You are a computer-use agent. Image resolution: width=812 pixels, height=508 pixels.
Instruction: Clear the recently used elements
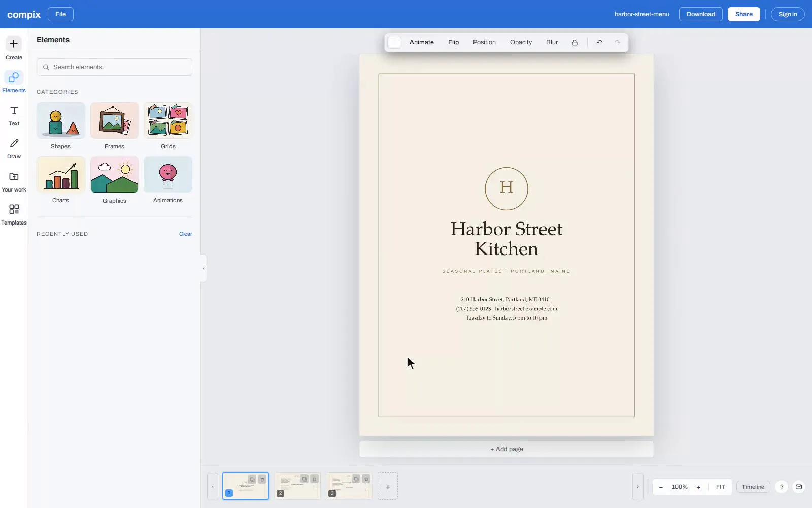coord(185,234)
